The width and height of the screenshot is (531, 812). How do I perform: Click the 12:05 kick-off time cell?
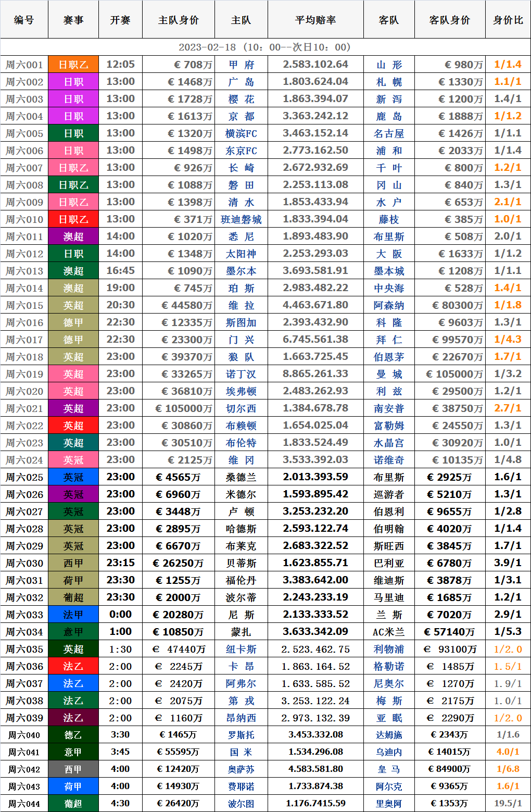[x=120, y=65]
